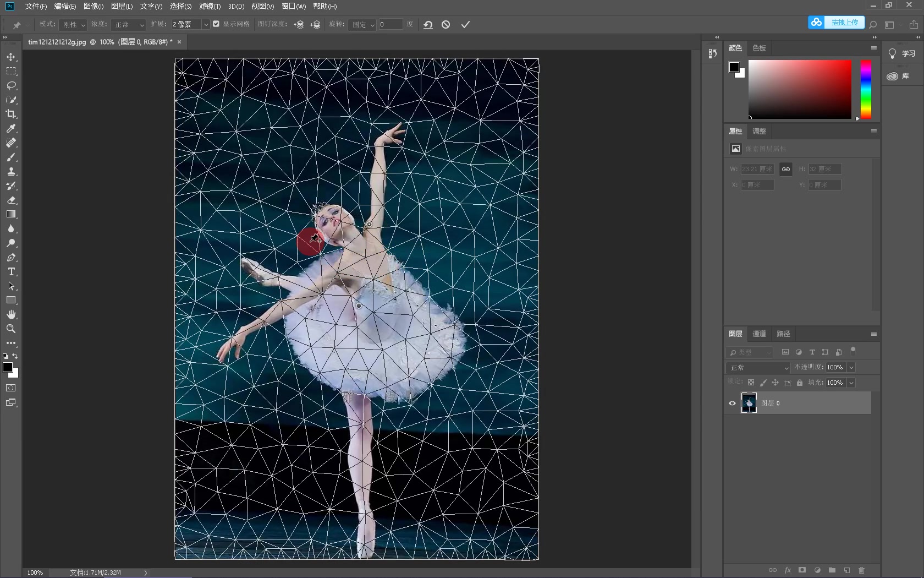Open the Add layer style (fx) menu
The width and height of the screenshot is (924, 578).
click(x=788, y=571)
